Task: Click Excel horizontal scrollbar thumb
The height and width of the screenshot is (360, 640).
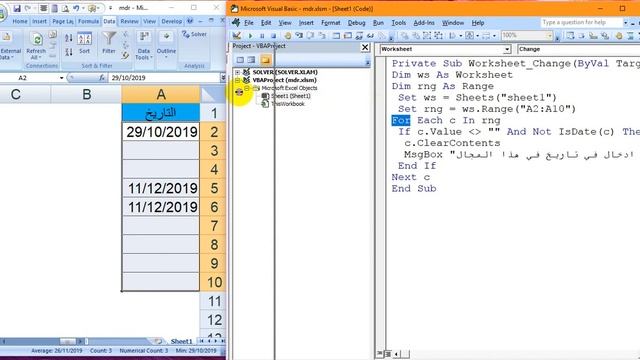Action: pyautogui.click(x=68, y=341)
